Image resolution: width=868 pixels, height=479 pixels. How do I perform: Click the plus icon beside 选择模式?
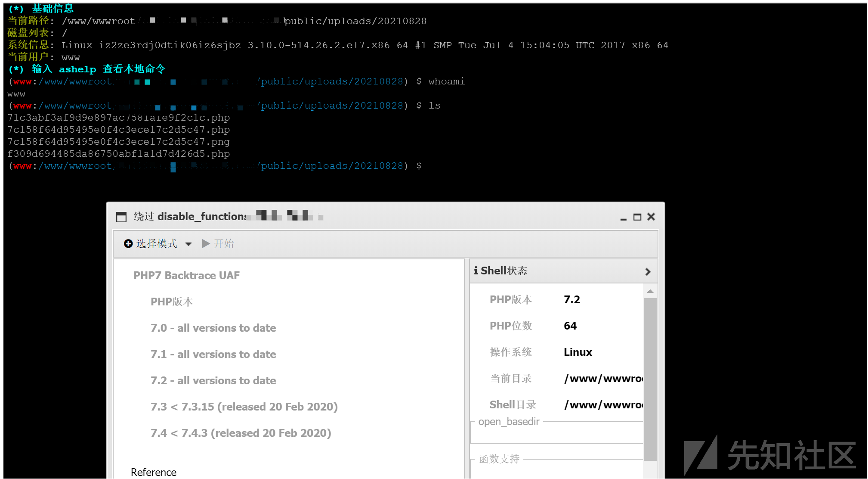[128, 244]
